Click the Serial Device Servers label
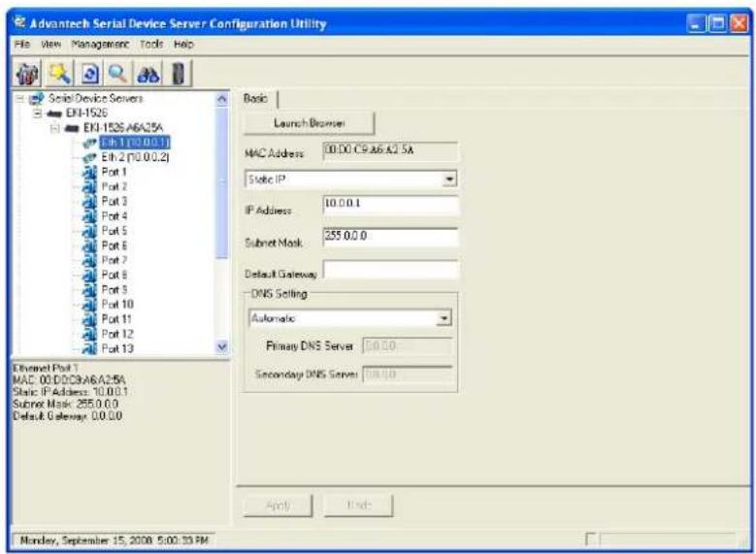756x554 pixels. click(x=95, y=98)
